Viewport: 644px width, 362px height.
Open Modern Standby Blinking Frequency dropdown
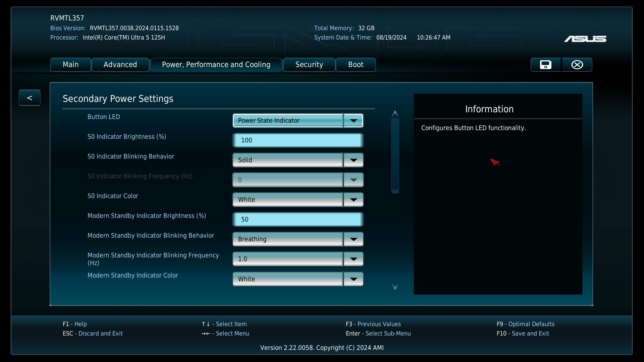pyautogui.click(x=353, y=259)
